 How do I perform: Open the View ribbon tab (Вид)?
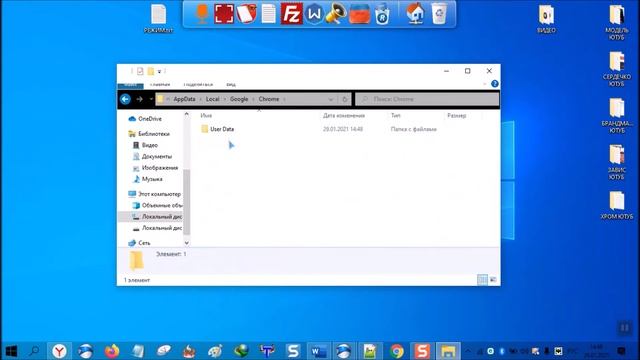231,84
